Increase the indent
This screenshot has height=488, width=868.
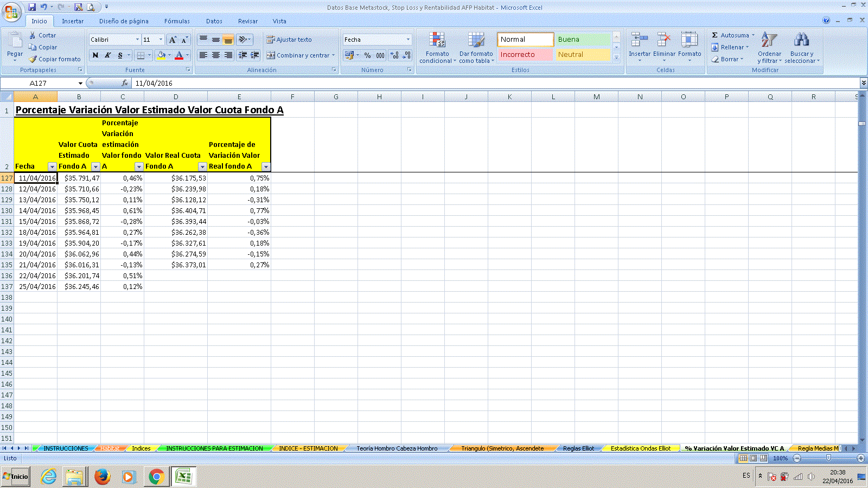coord(255,55)
